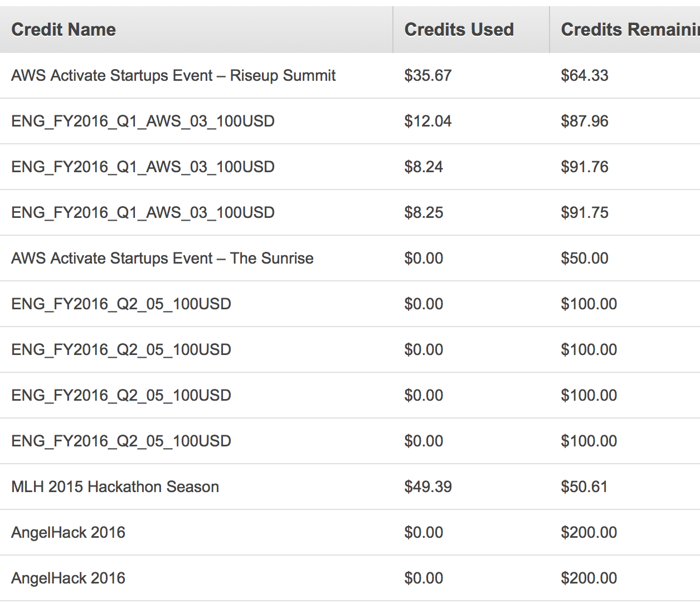Click the $50.61 remaining value
Screen dimensions: 700x603
[x=584, y=487]
